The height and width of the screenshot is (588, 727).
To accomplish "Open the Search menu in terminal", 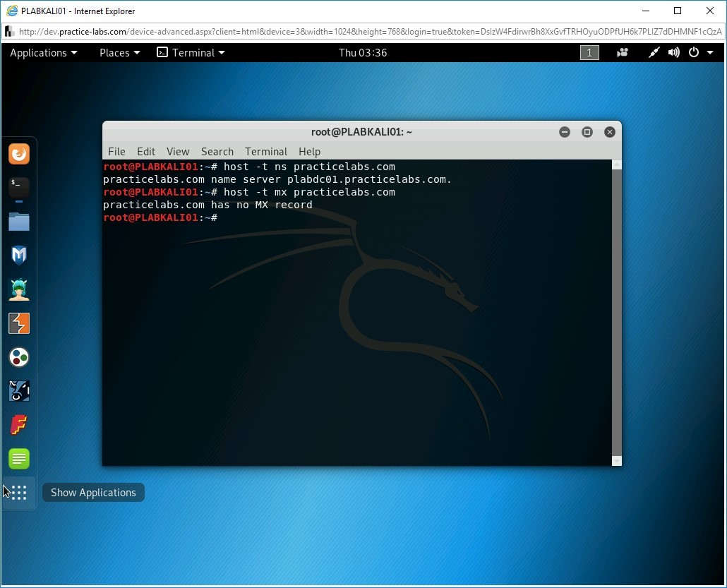I will point(217,152).
